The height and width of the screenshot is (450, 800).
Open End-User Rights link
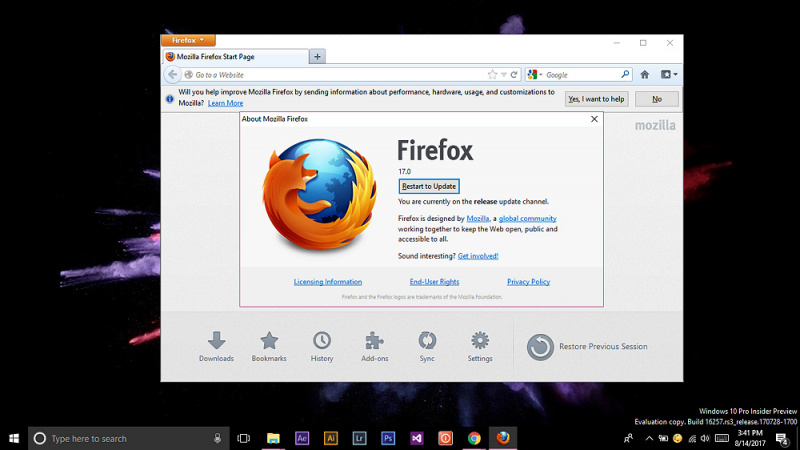[434, 282]
